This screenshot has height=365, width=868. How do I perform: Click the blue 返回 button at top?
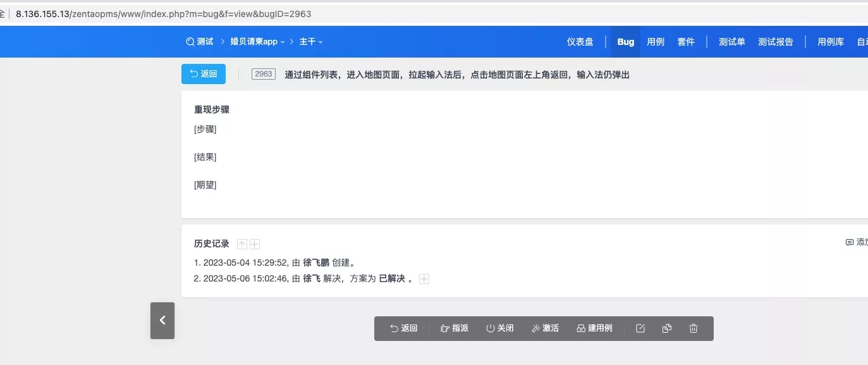tap(204, 74)
